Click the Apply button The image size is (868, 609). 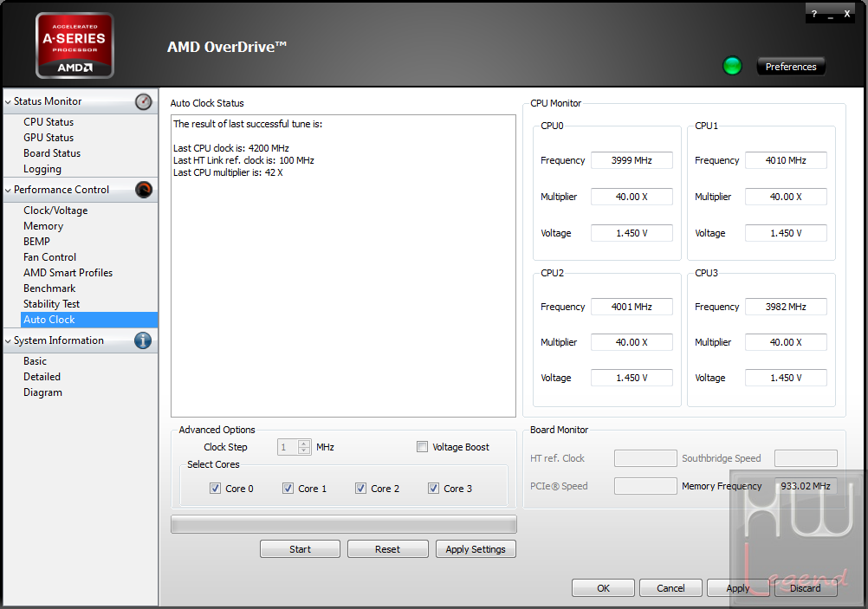(x=738, y=588)
